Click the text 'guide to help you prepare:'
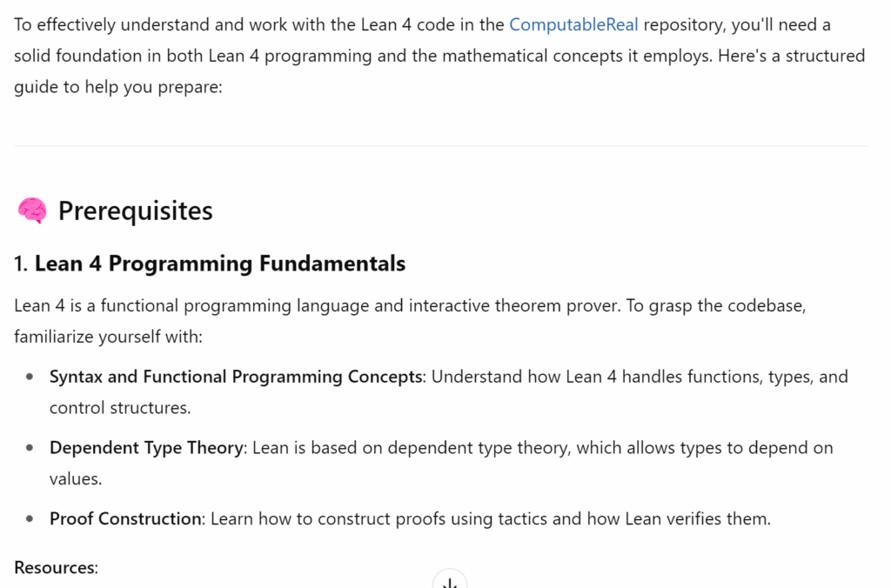The image size is (891, 588). click(118, 87)
